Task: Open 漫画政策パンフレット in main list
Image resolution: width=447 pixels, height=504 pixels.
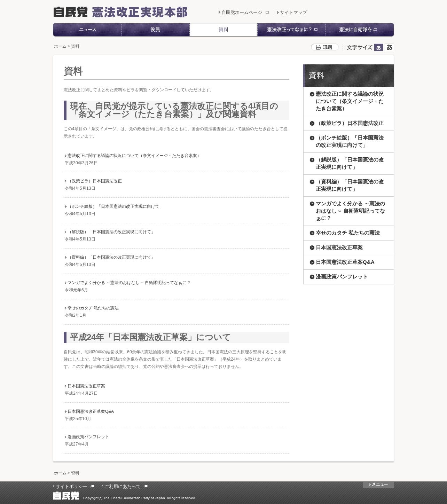Action: pyautogui.click(x=88, y=437)
